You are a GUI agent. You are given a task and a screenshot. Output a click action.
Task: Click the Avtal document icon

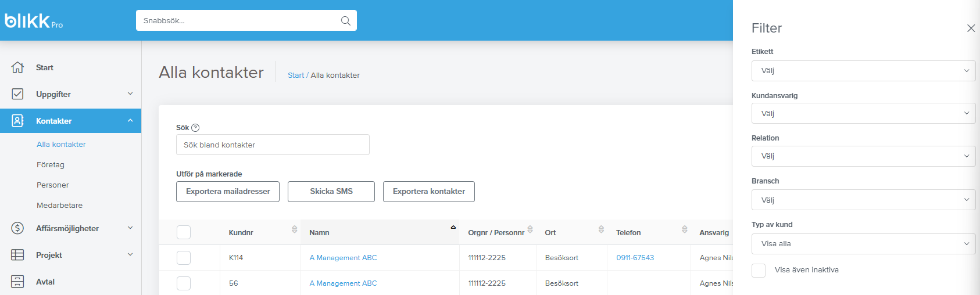17,282
